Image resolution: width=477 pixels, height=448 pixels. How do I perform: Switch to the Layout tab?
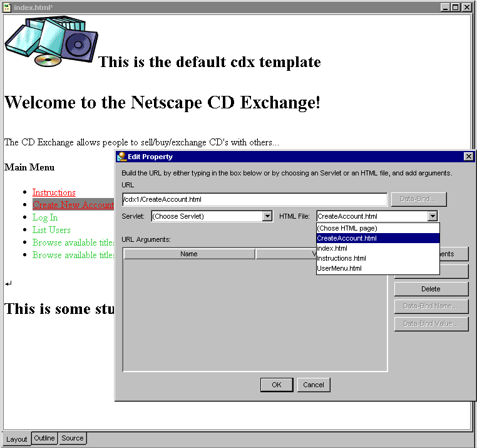[x=16, y=439]
